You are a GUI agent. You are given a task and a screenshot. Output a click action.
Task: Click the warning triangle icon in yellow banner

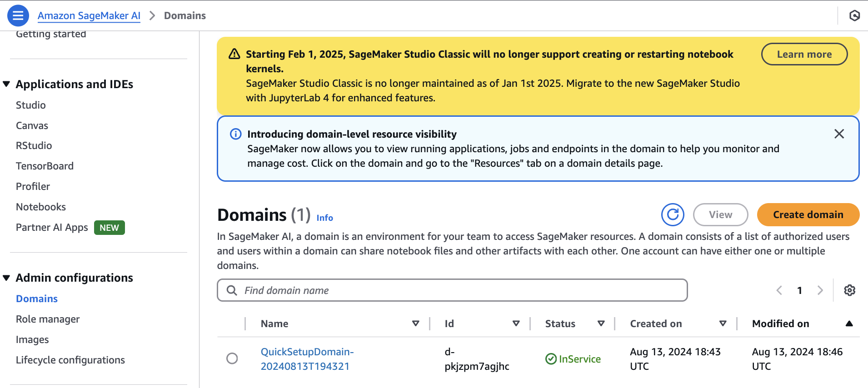[234, 54]
